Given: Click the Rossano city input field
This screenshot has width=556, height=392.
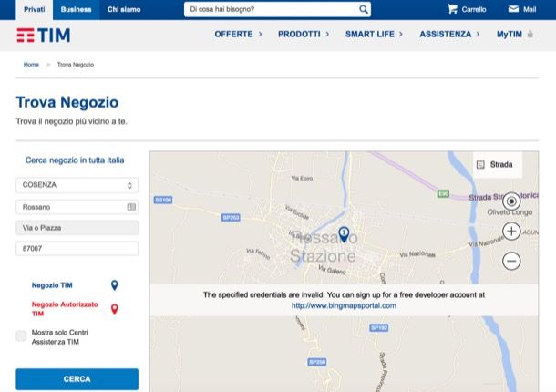Looking at the screenshot, I should click(77, 207).
